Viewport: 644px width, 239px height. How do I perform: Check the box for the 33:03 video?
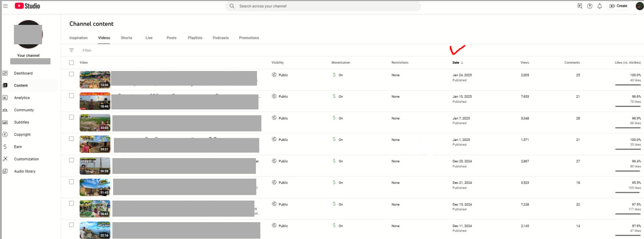71,117
